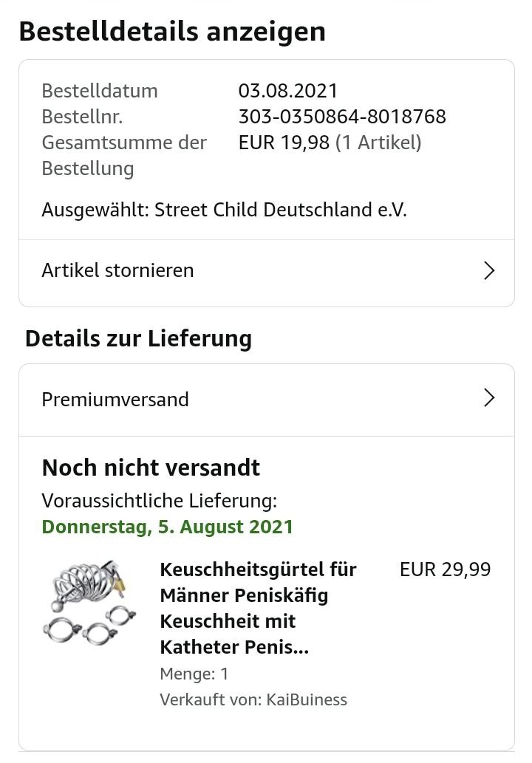Click the Details zur Lieferung heading
Image resolution: width=532 pixels, height=763 pixels.
click(x=138, y=338)
